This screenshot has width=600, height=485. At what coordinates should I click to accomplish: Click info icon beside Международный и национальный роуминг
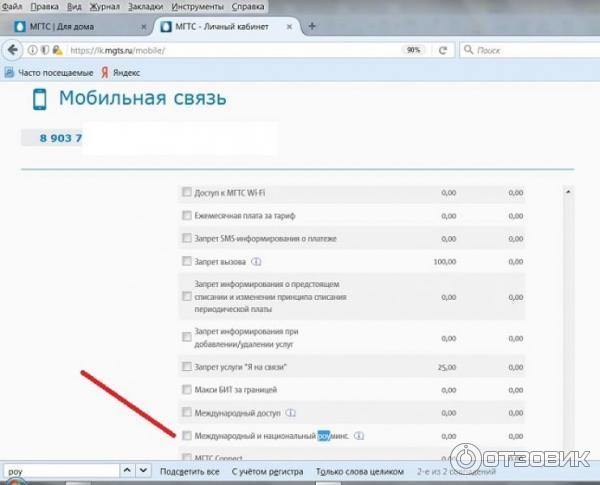(x=359, y=436)
